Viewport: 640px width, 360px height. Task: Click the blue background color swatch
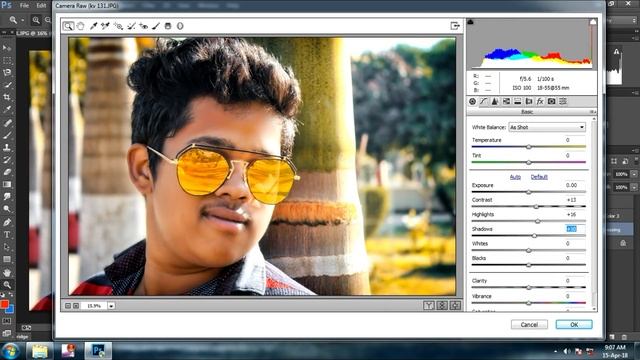10,309
